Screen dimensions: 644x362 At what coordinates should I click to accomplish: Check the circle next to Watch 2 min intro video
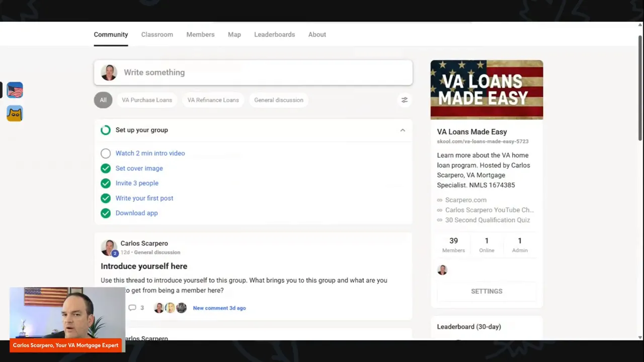tap(105, 153)
